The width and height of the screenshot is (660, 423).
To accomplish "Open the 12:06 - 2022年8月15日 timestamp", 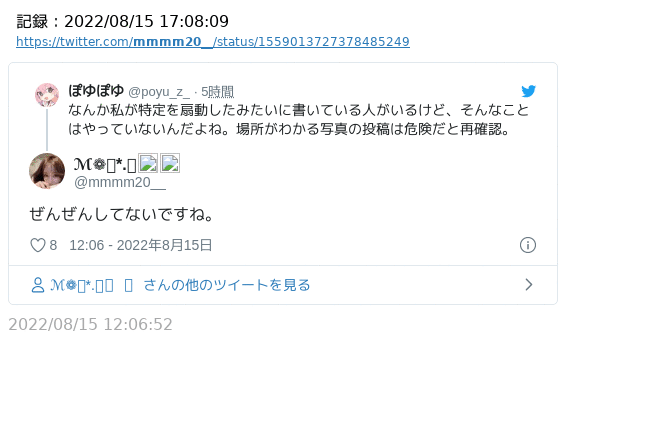I will click(x=141, y=245).
